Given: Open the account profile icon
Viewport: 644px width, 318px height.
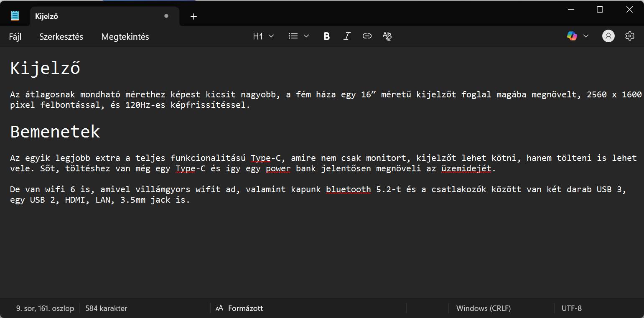Looking at the screenshot, I should [x=608, y=36].
